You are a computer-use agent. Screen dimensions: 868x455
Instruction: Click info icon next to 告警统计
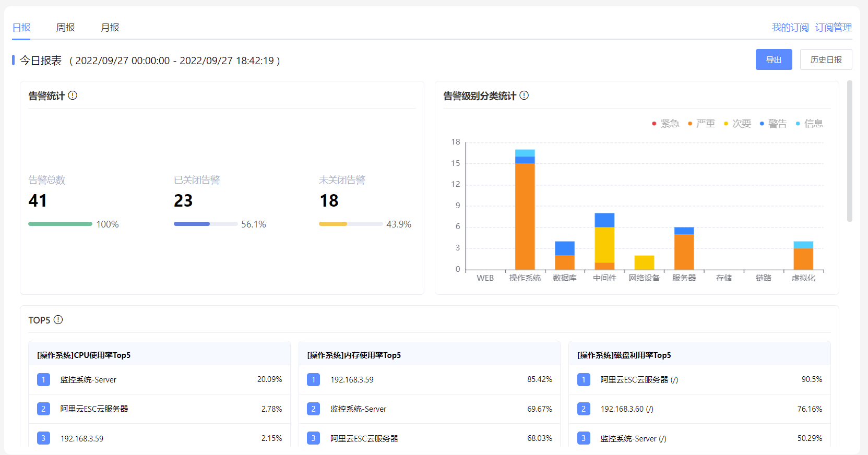point(73,95)
